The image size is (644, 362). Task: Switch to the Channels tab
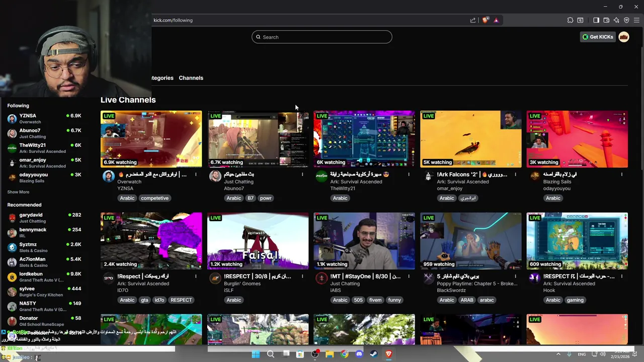coord(191,78)
